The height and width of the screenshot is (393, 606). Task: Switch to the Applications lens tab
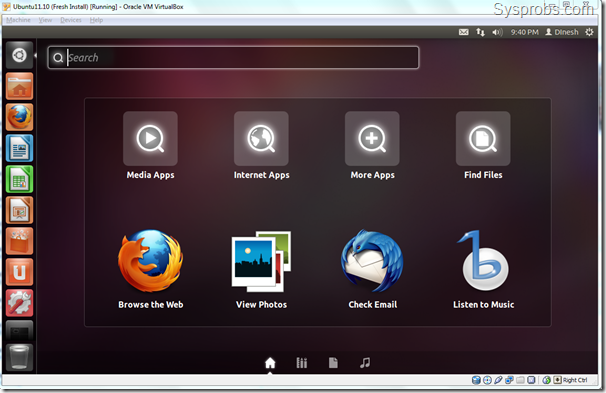pyautogui.click(x=302, y=363)
